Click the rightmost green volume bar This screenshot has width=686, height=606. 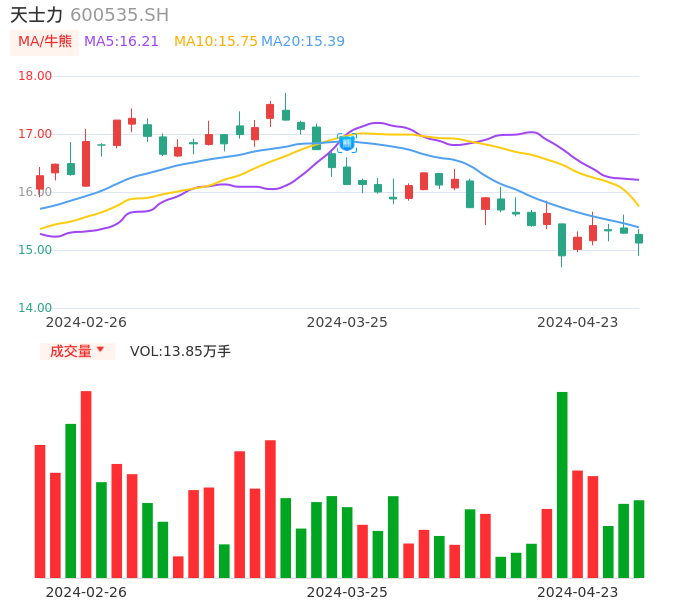[x=639, y=539]
